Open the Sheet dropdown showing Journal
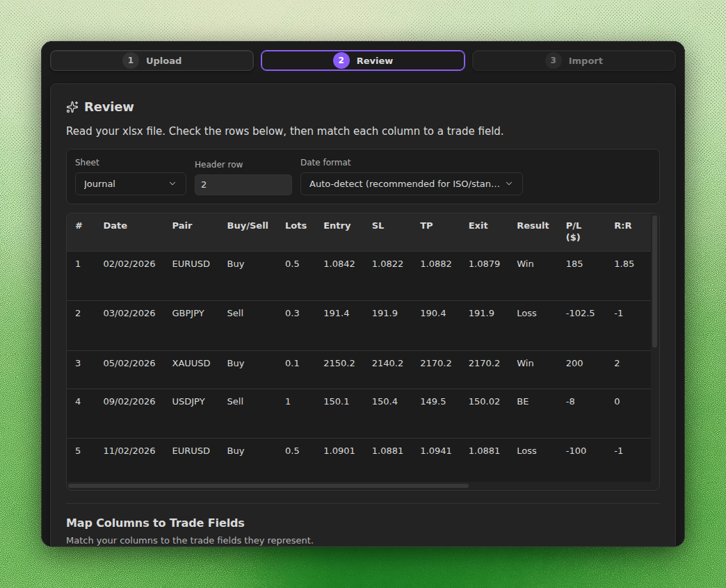The width and height of the screenshot is (726, 588). point(131,183)
